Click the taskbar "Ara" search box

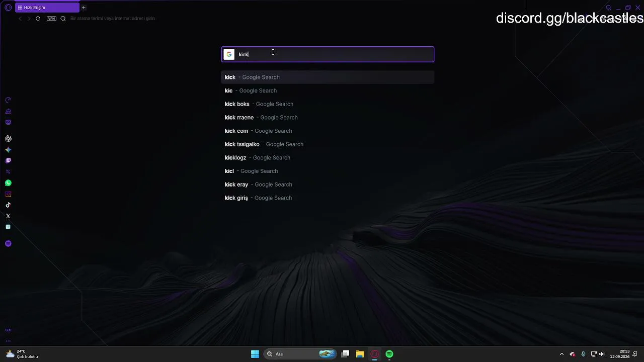coord(300,354)
